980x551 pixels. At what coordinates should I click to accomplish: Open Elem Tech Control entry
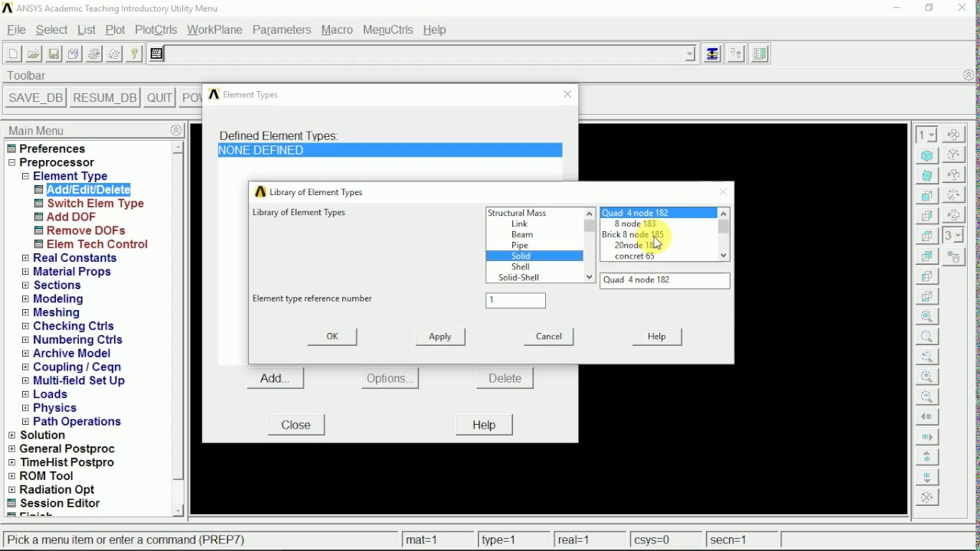(x=97, y=244)
